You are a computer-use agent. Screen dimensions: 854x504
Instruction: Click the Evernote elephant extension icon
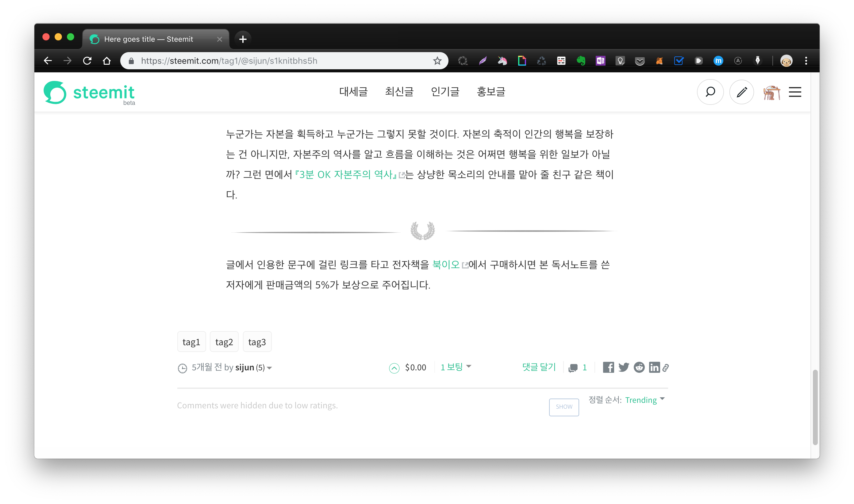(581, 61)
